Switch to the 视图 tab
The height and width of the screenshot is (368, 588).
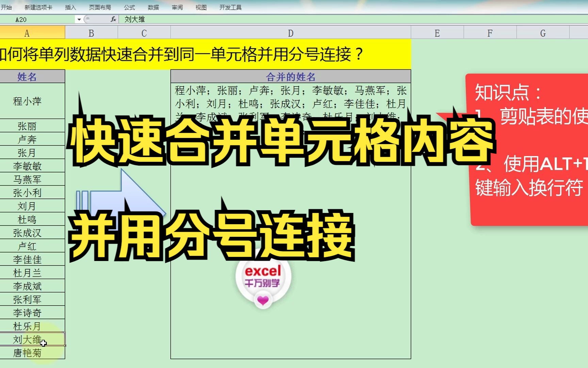coord(201,7)
